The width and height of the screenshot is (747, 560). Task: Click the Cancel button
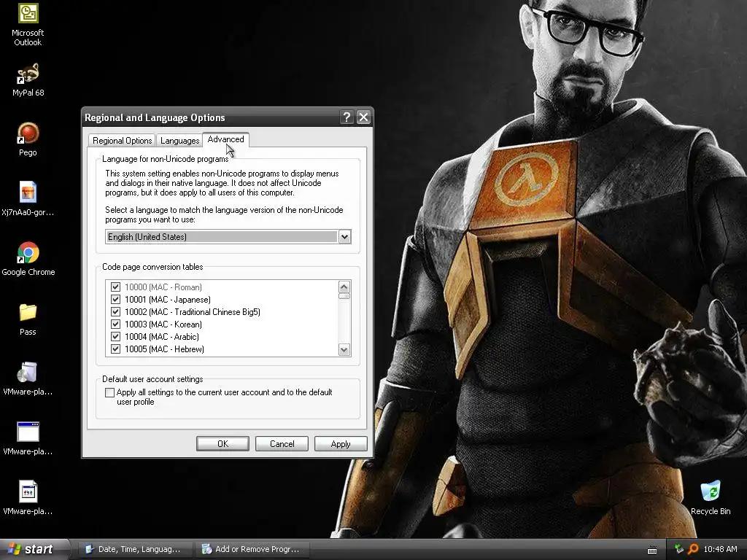(x=282, y=444)
